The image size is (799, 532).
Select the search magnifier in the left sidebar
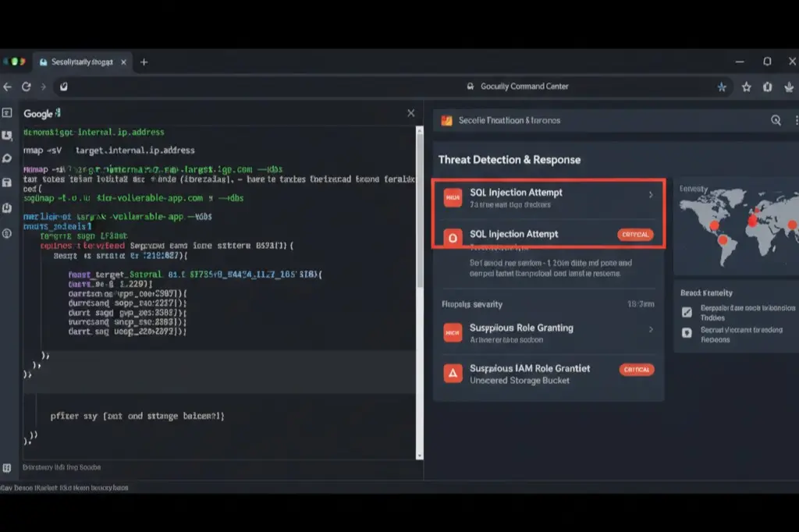(x=9, y=157)
